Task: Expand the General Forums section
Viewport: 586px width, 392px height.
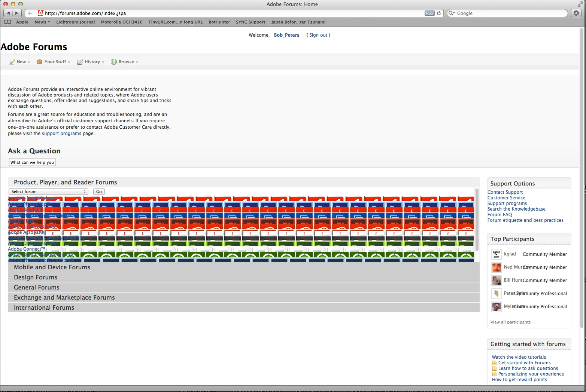Action: [x=243, y=287]
